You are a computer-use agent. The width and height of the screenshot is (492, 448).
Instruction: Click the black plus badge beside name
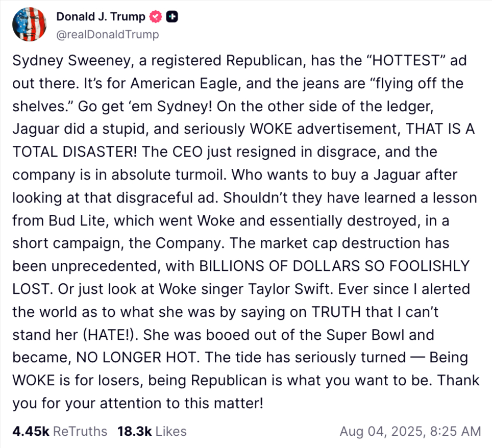[x=172, y=17]
